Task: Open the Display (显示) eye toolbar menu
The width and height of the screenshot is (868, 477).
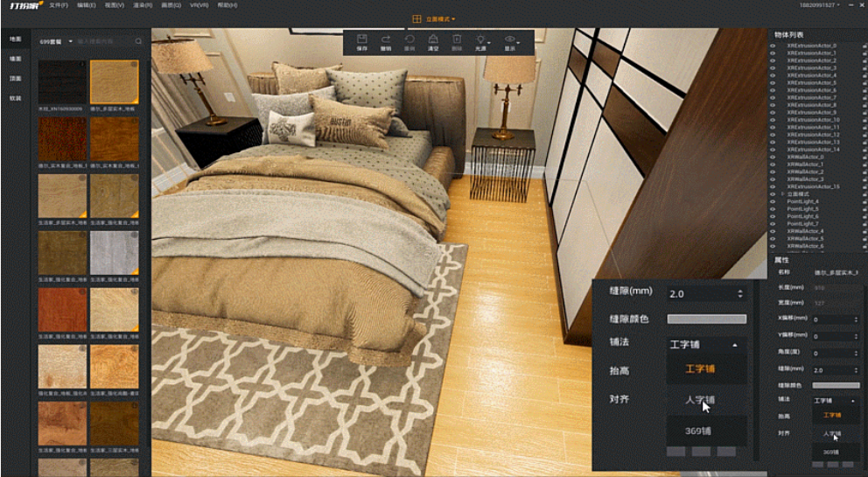Action: (x=511, y=39)
